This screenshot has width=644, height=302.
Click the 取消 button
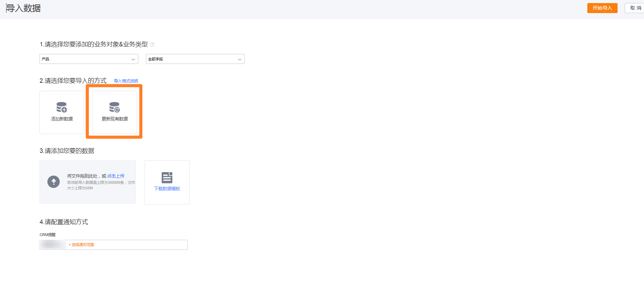[x=635, y=8]
